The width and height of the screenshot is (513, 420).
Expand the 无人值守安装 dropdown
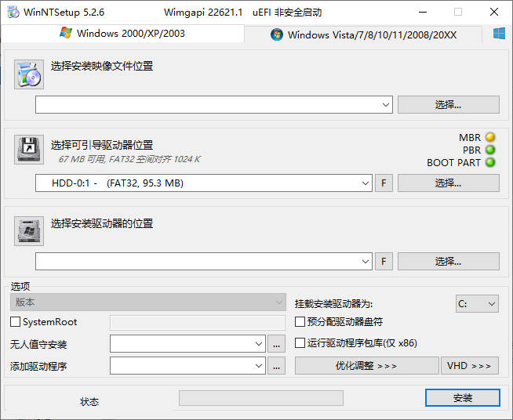(x=259, y=343)
